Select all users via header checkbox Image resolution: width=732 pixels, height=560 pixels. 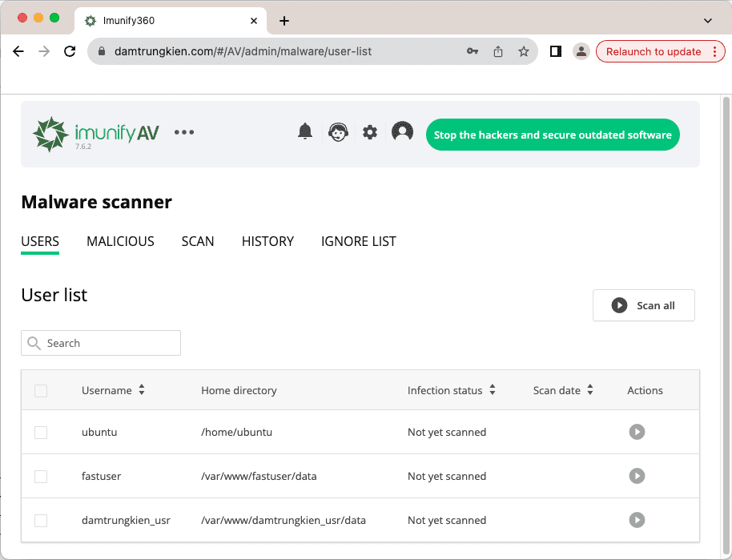point(41,390)
